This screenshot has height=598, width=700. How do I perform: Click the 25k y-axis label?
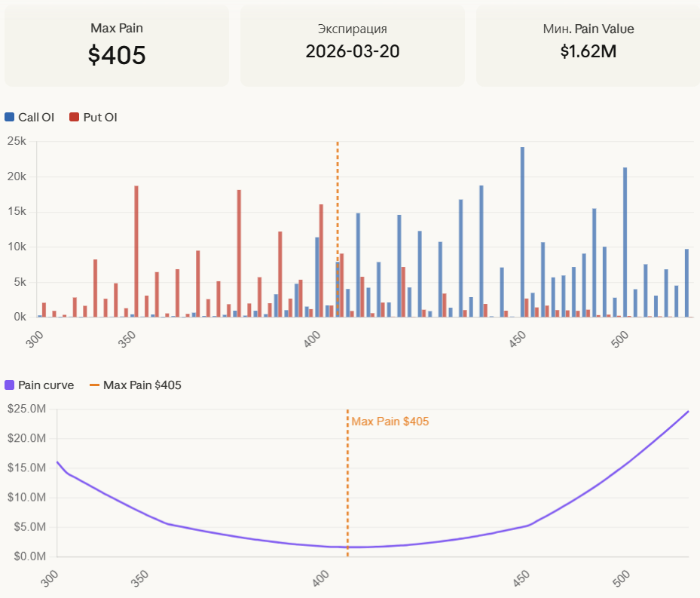click(17, 141)
